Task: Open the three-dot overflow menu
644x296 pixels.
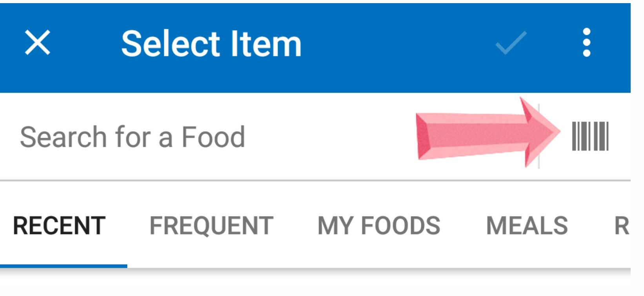Action: pos(587,42)
